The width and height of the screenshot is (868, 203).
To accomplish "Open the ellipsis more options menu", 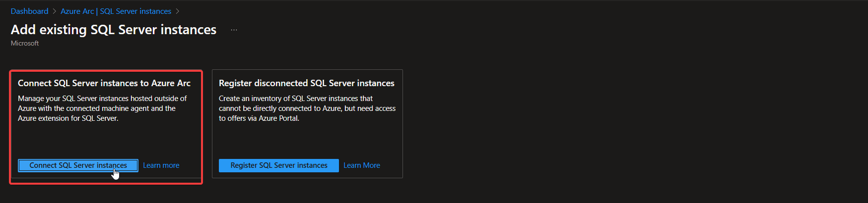I will (234, 30).
